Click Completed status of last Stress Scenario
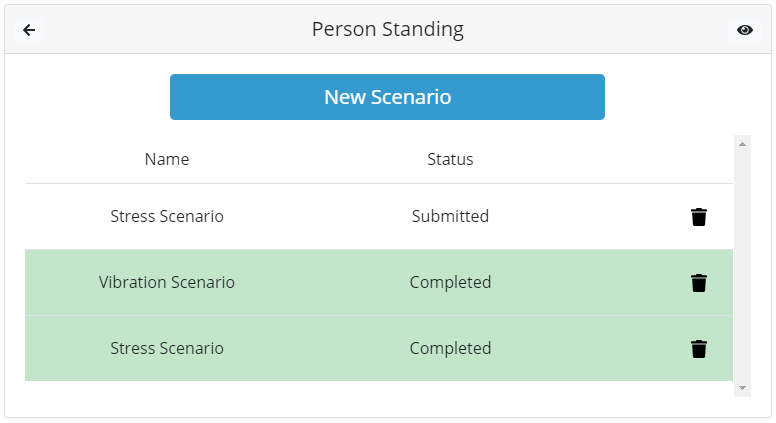 coord(450,348)
